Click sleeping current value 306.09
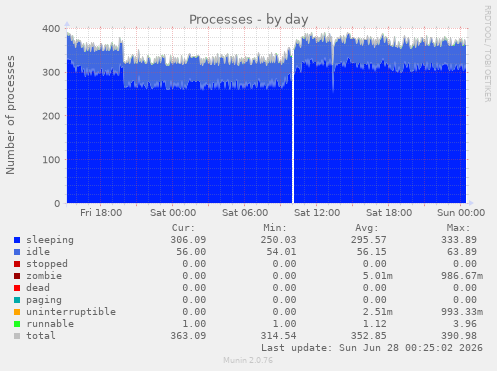 pos(188,240)
